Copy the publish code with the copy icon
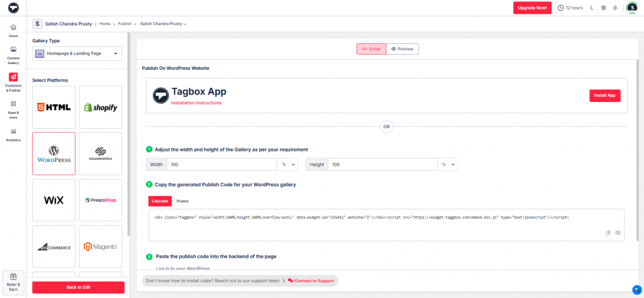Screen dimensions: 644x298 pos(608,233)
